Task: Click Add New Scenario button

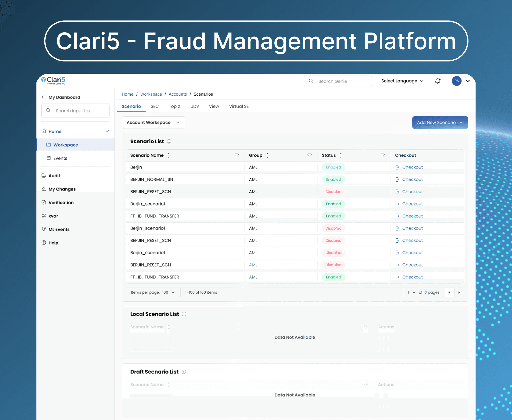Action: 440,122
